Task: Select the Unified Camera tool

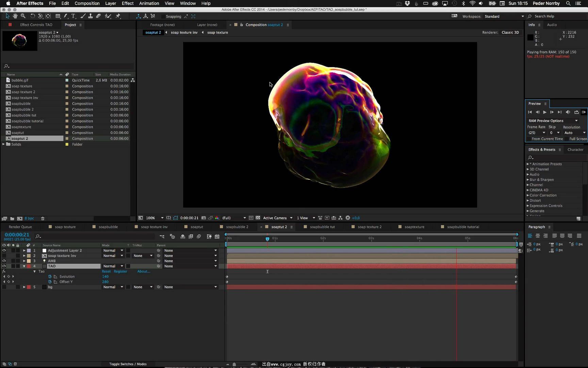Action: (40, 16)
